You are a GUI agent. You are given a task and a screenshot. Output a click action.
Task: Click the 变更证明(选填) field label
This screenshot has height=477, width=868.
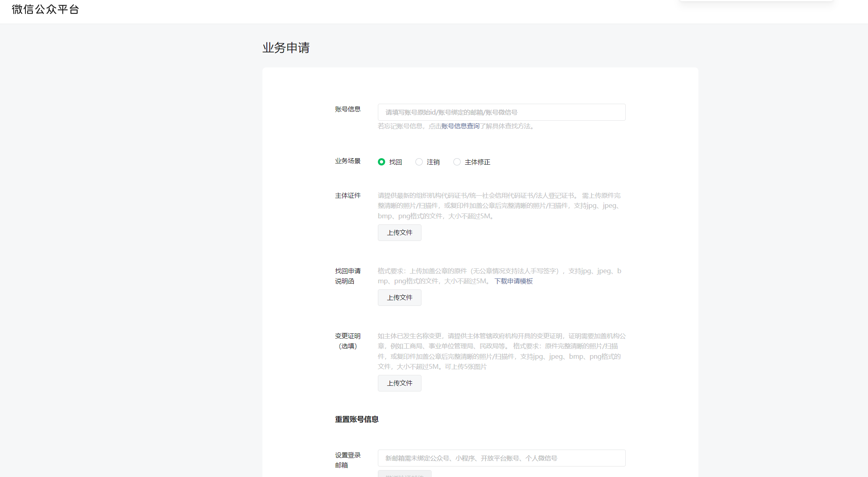tap(348, 341)
